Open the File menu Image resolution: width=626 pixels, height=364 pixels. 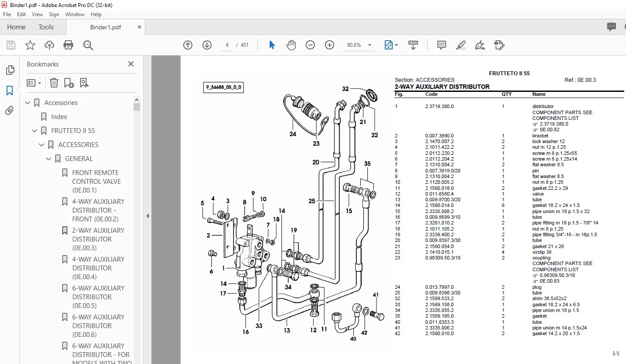[7, 14]
